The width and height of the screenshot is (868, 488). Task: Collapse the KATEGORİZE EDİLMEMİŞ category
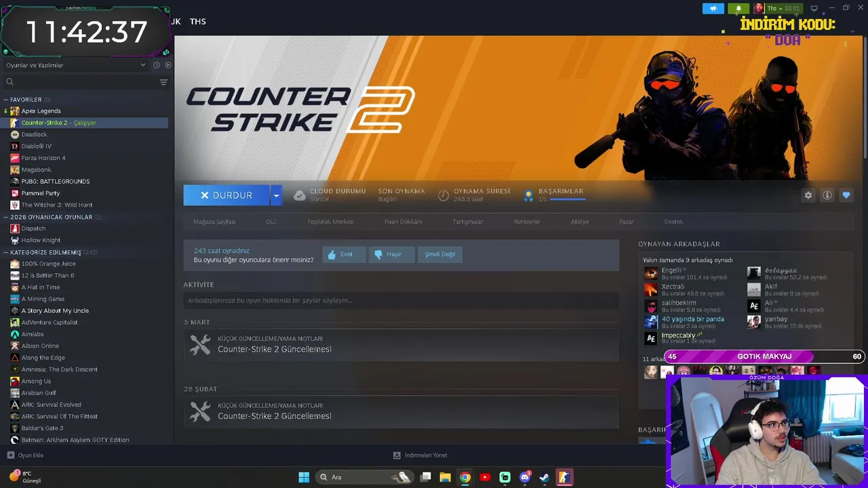50,252
